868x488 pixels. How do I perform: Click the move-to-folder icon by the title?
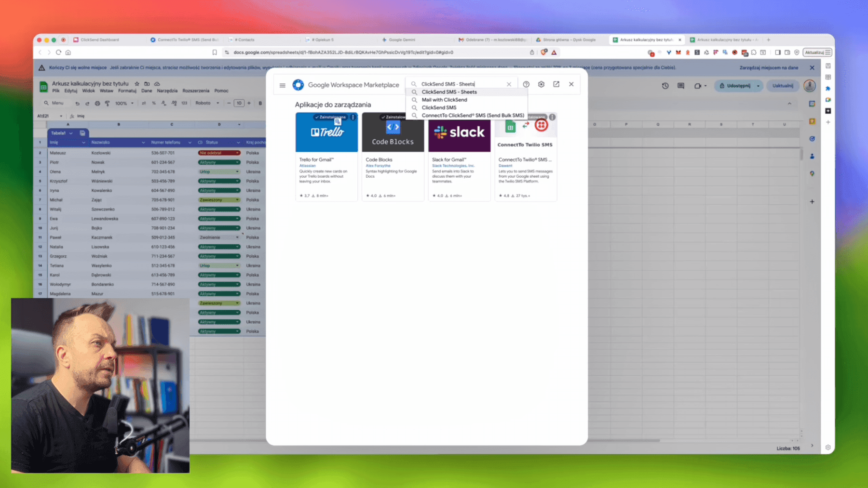click(147, 83)
